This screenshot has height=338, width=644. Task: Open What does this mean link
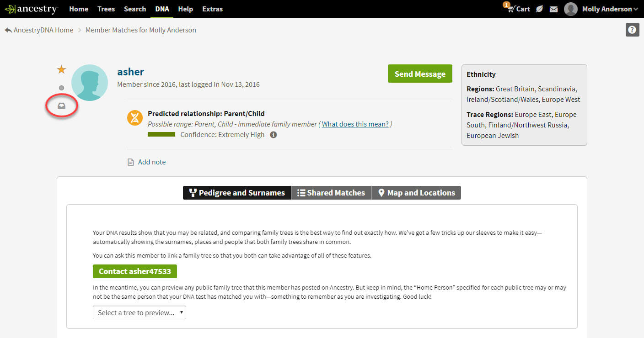[355, 124]
